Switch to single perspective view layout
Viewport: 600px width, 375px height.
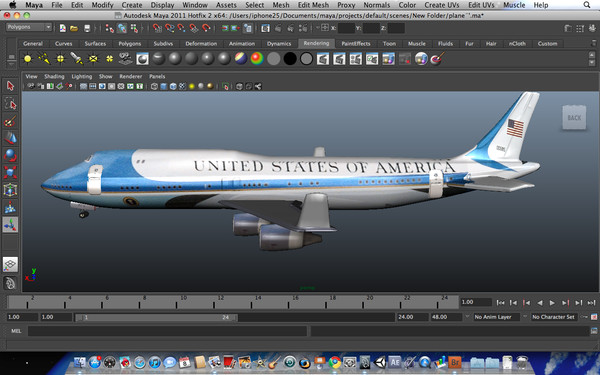tap(10, 264)
